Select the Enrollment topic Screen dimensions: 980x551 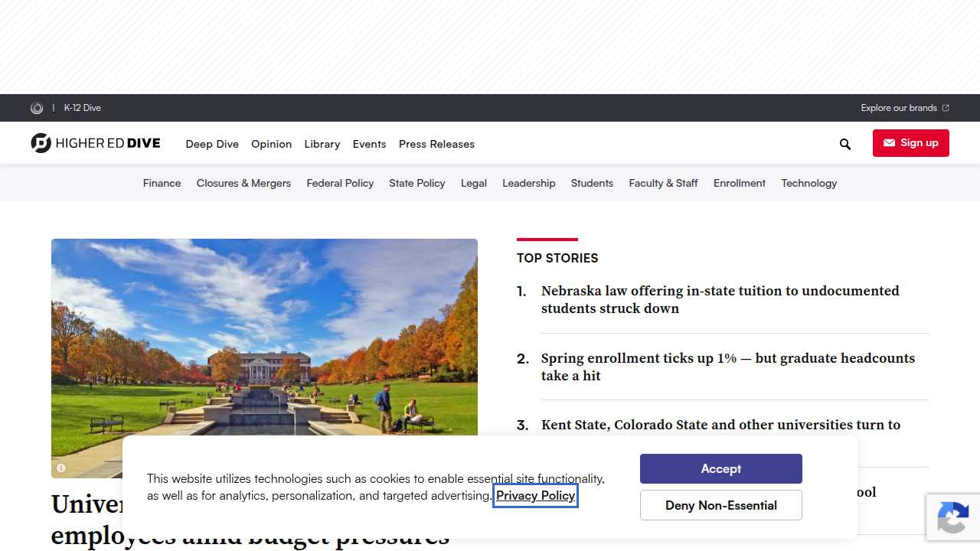pyautogui.click(x=740, y=183)
